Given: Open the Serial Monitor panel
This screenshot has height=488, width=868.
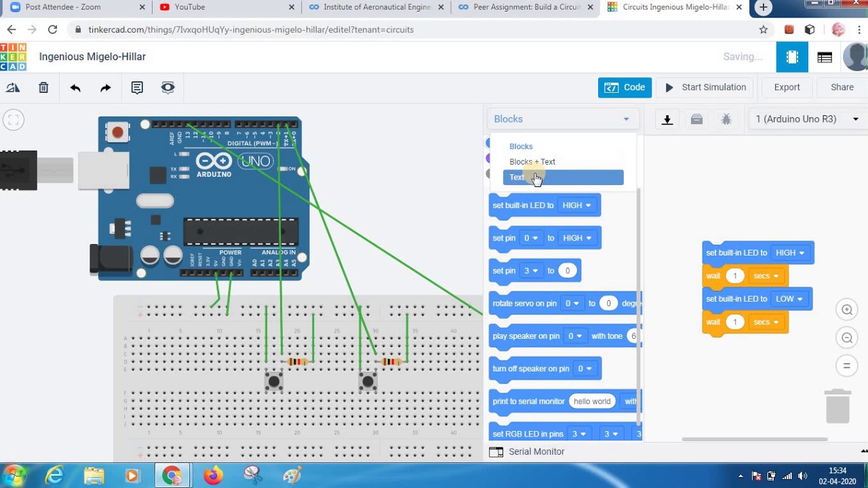Looking at the screenshot, I should pyautogui.click(x=527, y=451).
